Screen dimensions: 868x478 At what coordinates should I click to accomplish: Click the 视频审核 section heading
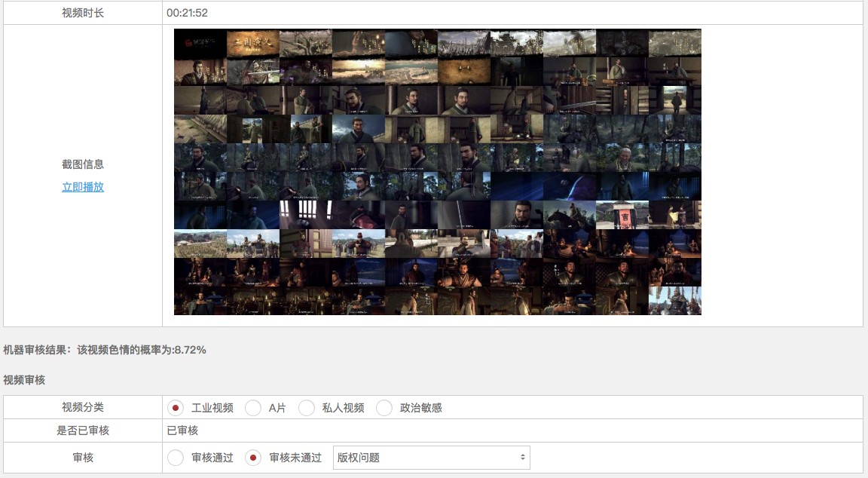click(24, 380)
